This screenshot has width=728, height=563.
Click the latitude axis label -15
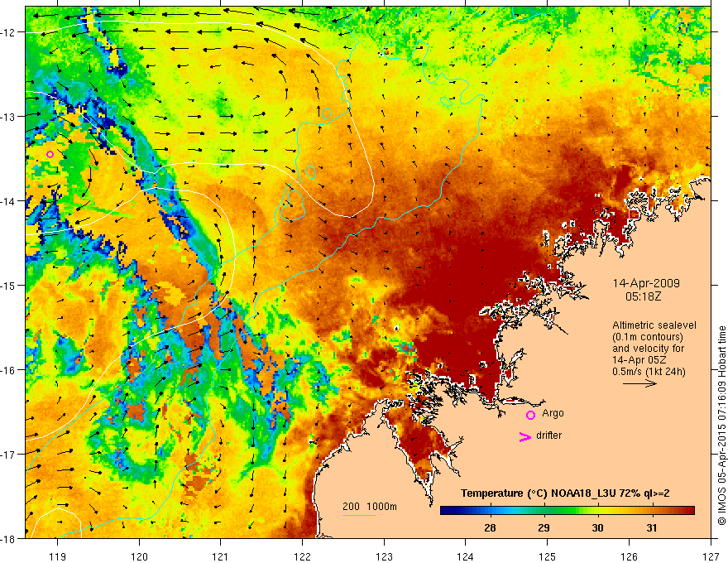click(9, 285)
